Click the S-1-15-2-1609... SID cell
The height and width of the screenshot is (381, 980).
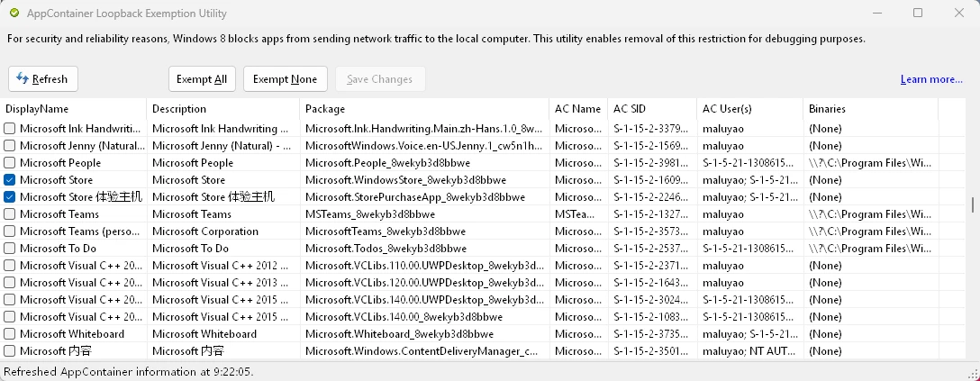pos(652,180)
